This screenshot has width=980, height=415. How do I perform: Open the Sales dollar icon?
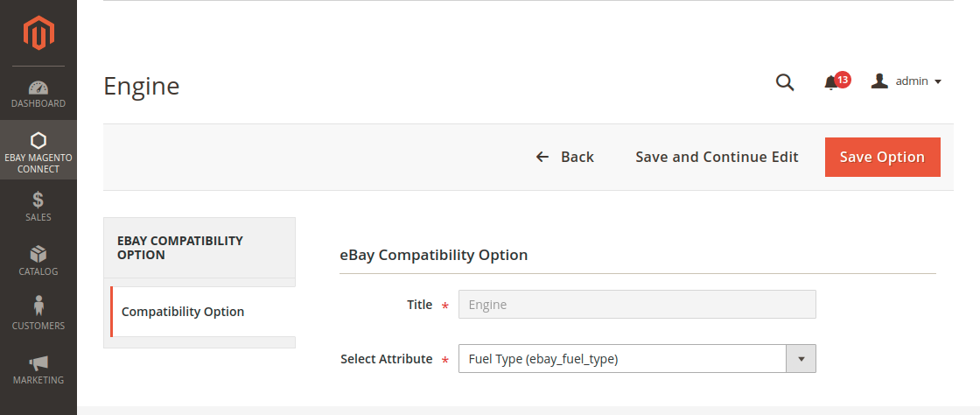tap(38, 199)
